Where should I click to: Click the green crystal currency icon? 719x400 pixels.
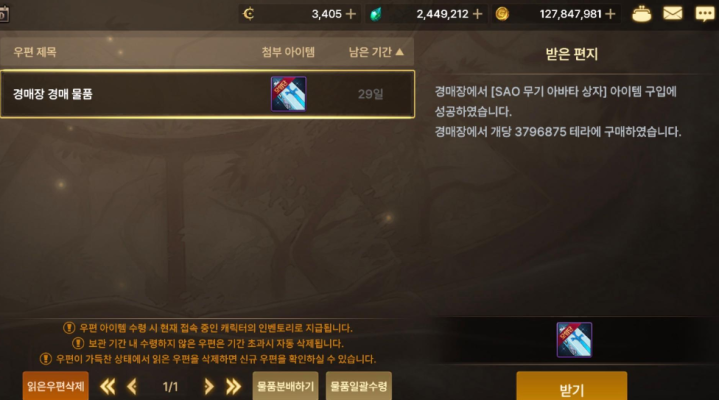376,14
